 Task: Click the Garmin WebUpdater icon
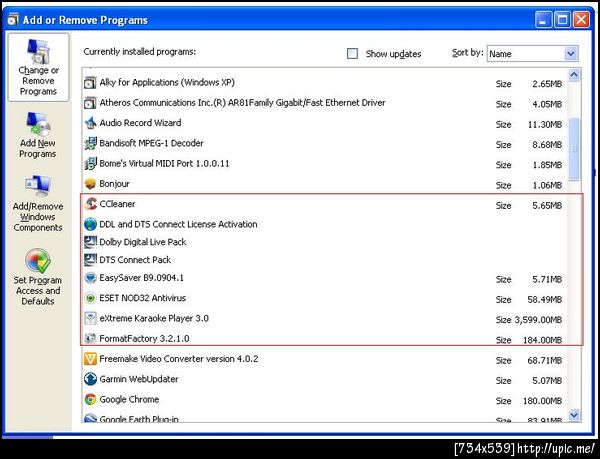90,379
